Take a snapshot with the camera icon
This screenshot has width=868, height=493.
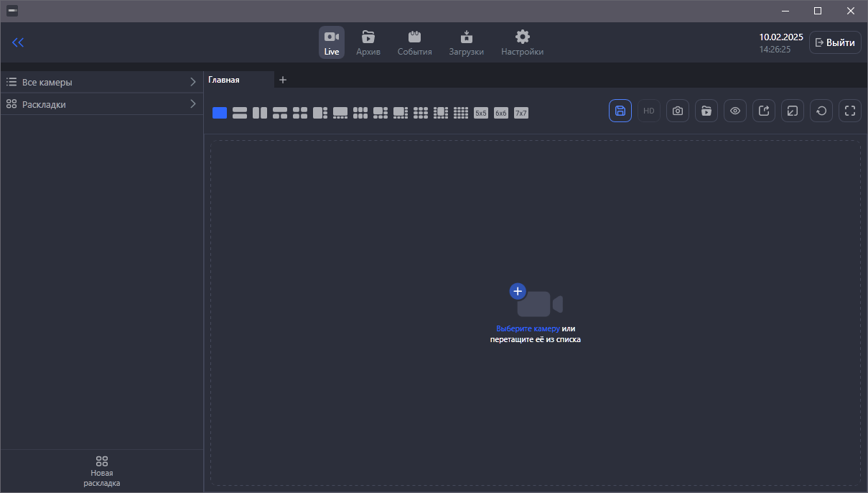[x=678, y=111]
